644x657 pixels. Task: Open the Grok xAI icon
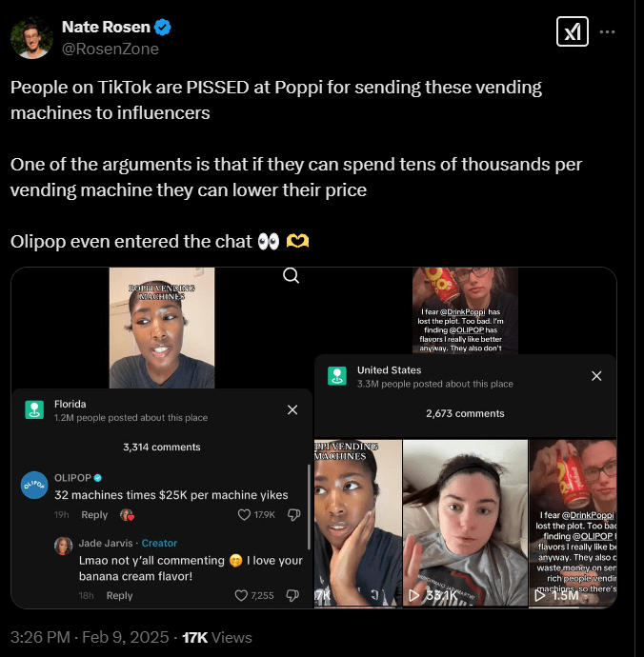572,32
